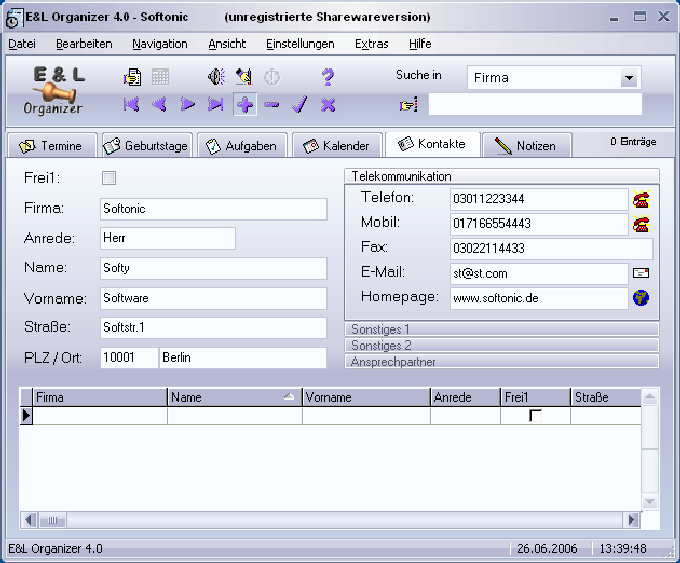The width and height of the screenshot is (680, 563).
Task: Open the Suche in Firma dropdown
Action: (629, 79)
